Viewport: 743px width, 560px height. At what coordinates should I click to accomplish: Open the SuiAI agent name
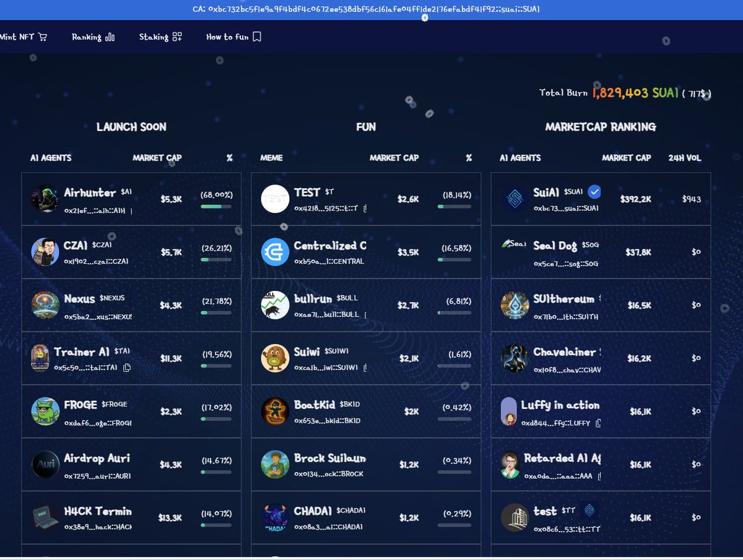(546, 192)
